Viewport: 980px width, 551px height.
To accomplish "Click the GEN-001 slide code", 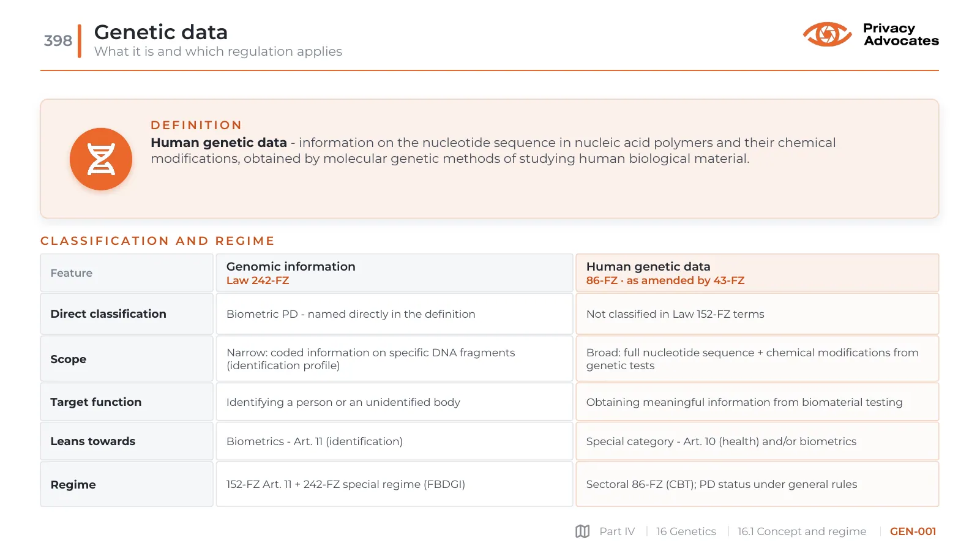I will pyautogui.click(x=913, y=531).
